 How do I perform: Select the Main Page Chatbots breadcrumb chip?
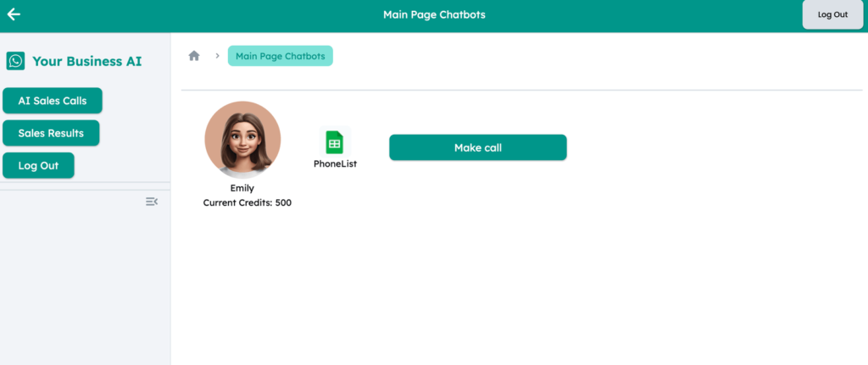point(281,56)
